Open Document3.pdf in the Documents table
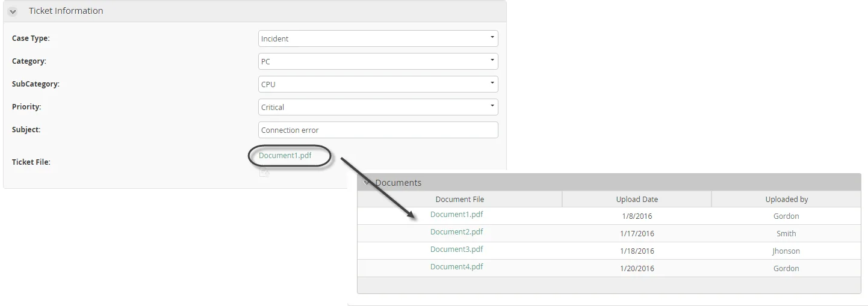868x306 pixels. (456, 249)
